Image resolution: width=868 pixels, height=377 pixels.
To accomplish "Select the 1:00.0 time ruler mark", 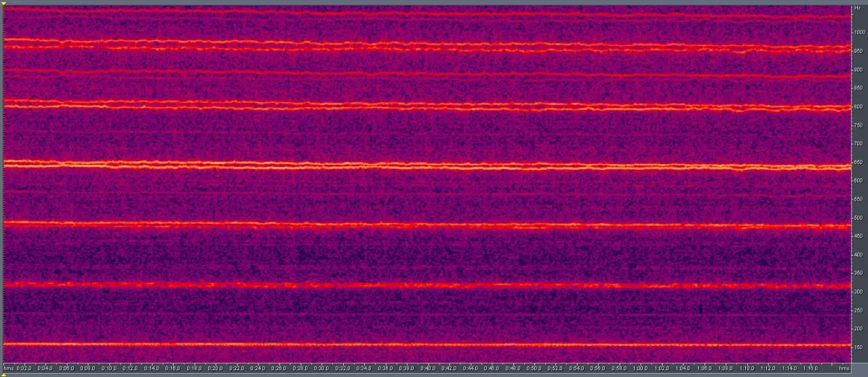I will 640,368.
